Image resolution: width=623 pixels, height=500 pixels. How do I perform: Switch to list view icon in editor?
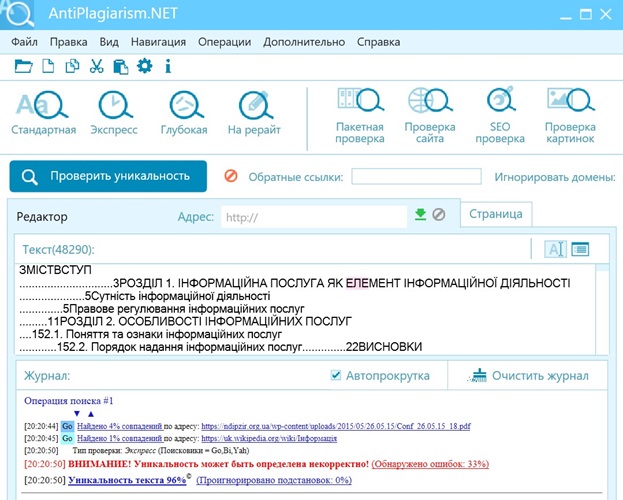(x=580, y=249)
